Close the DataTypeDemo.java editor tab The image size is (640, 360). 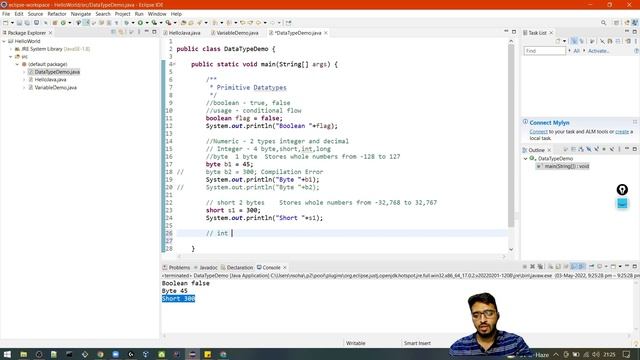tap(326, 33)
